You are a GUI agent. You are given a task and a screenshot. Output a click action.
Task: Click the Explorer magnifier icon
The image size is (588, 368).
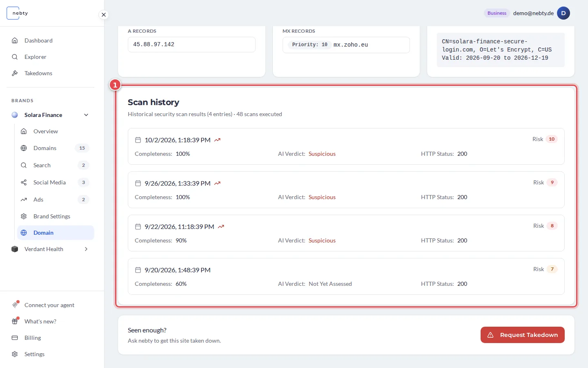[x=15, y=57]
